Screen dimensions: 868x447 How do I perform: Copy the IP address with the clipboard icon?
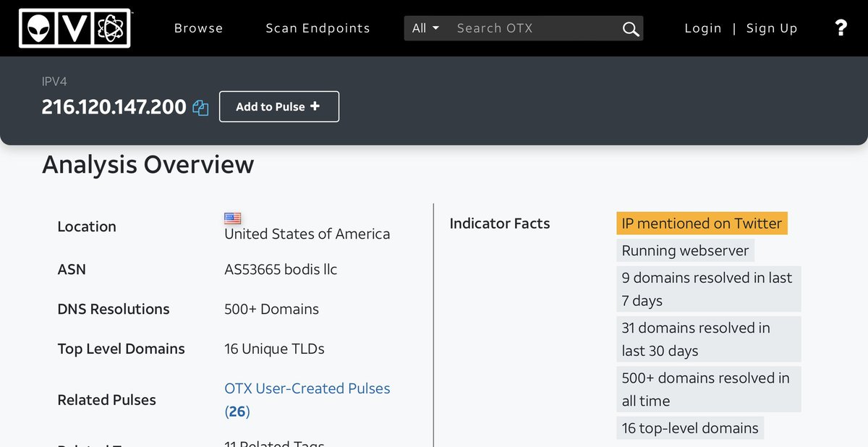coord(200,108)
